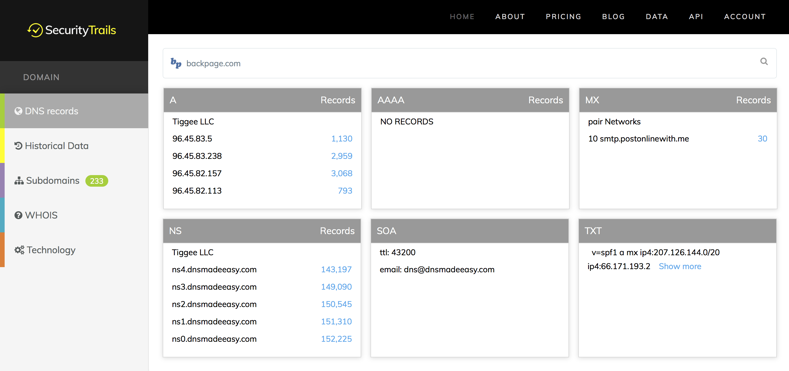789x371 pixels.
Task: Click the SecurityTrails logo
Action: 72,31
